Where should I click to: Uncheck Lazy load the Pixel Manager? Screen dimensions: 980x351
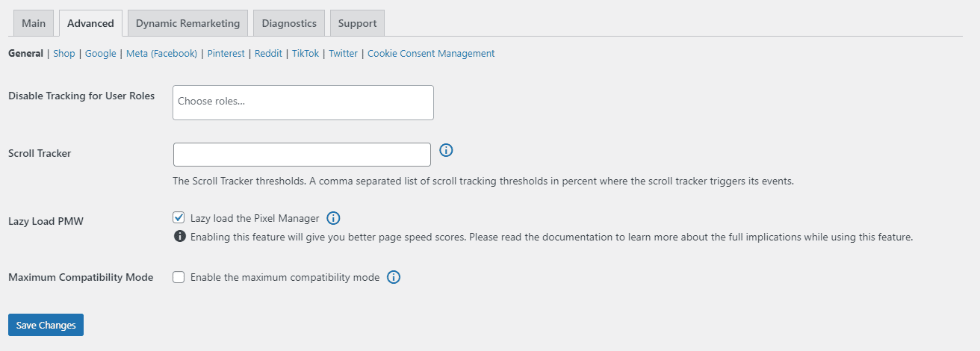tap(179, 218)
